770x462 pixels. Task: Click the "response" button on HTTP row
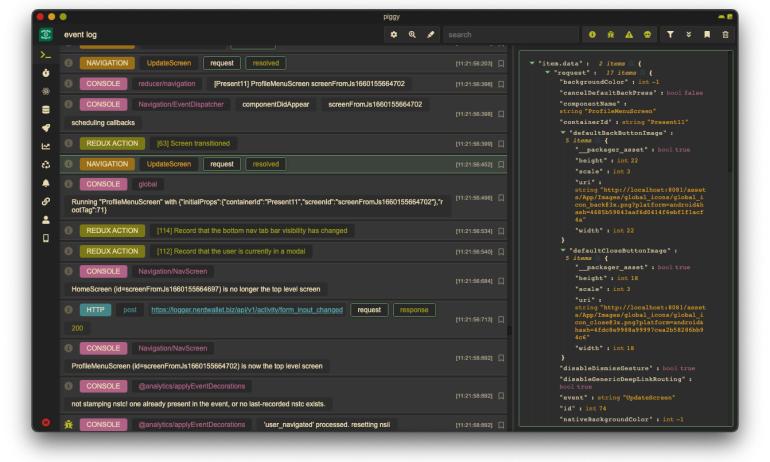[x=414, y=310]
